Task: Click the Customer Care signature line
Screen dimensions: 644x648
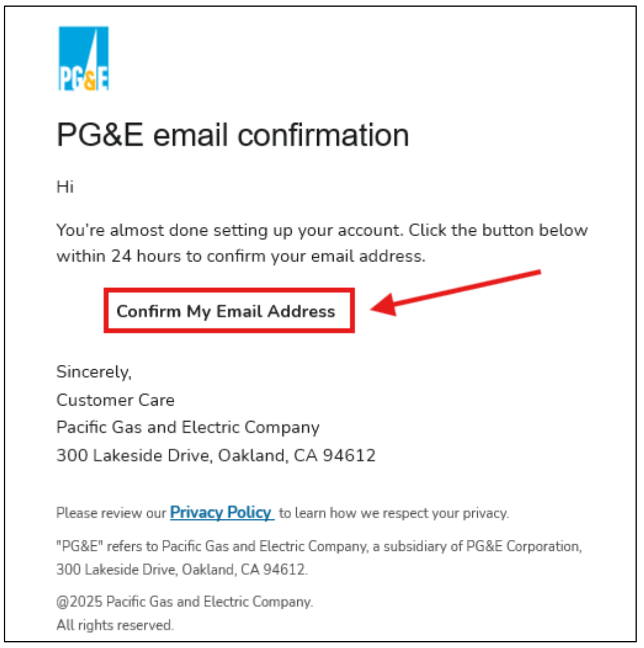Action: coord(115,400)
